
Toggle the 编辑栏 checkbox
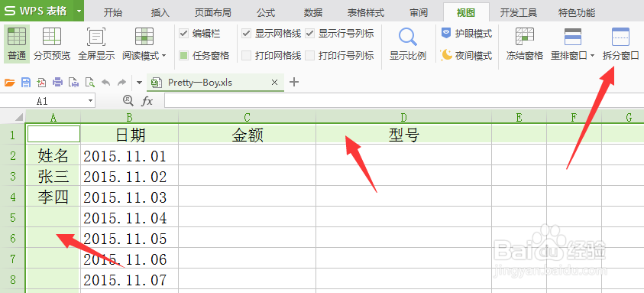coord(183,34)
